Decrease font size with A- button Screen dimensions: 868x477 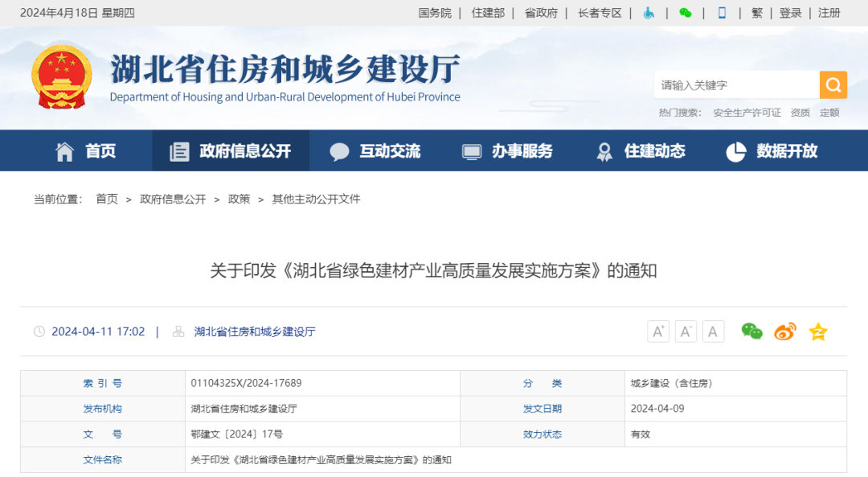(686, 331)
